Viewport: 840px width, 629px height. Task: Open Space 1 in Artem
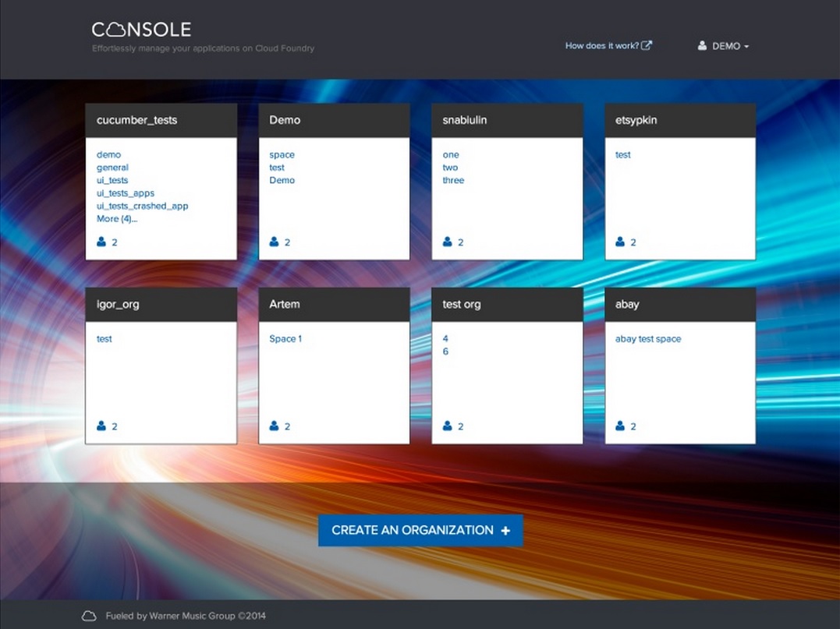pos(285,339)
